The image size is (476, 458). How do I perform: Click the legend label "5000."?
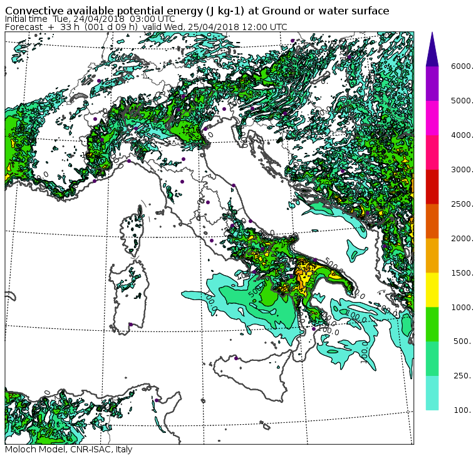tap(462, 100)
